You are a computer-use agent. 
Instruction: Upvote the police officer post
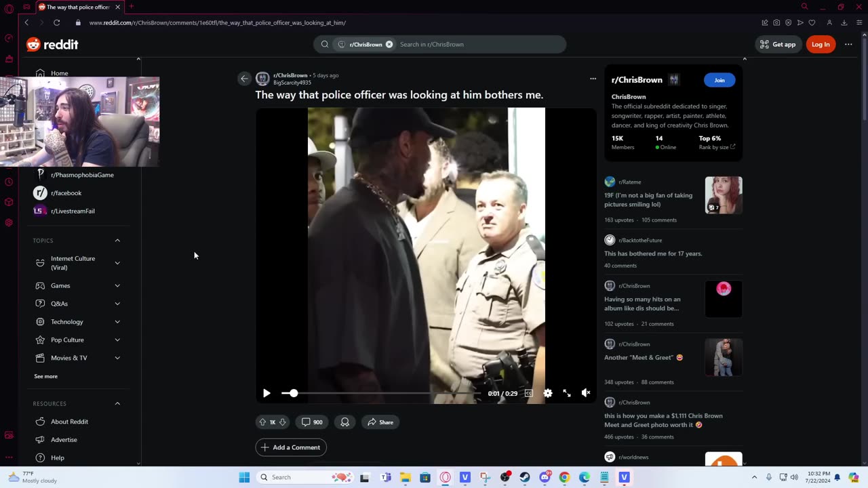tap(262, 422)
